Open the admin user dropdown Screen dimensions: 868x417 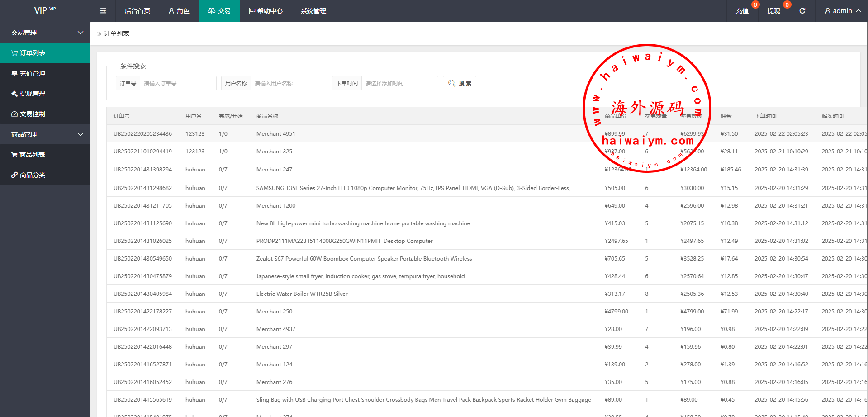[x=842, y=11]
